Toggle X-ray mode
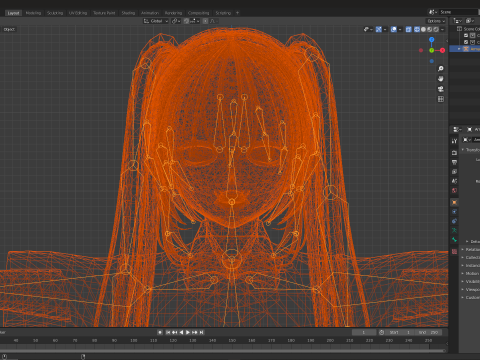 [408, 29]
